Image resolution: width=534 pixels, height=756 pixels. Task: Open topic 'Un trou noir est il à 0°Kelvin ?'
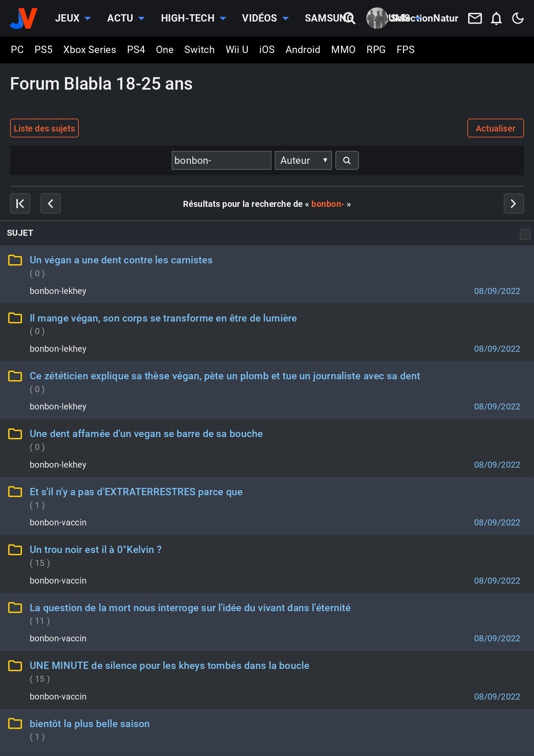(x=96, y=550)
